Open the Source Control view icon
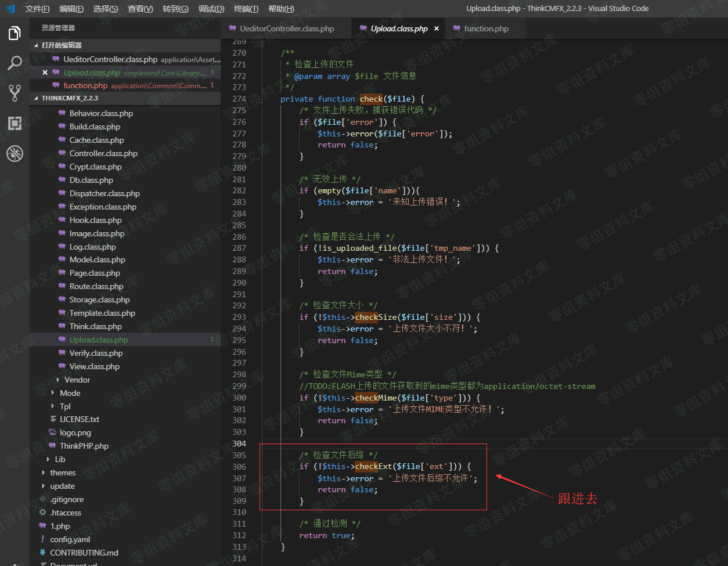Screen dimensions: 728x566 (x=15, y=93)
